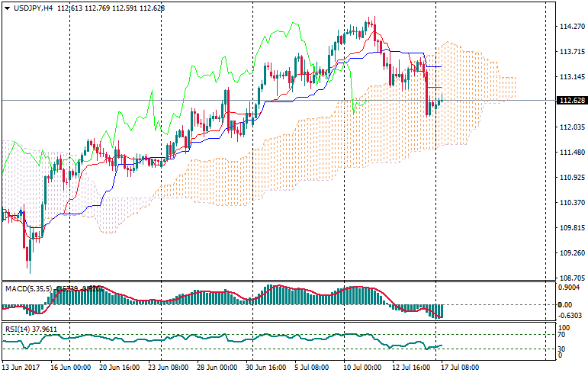The image size is (588, 376).
Task: Click the RSI 30 level axis label
Action: 564,349
